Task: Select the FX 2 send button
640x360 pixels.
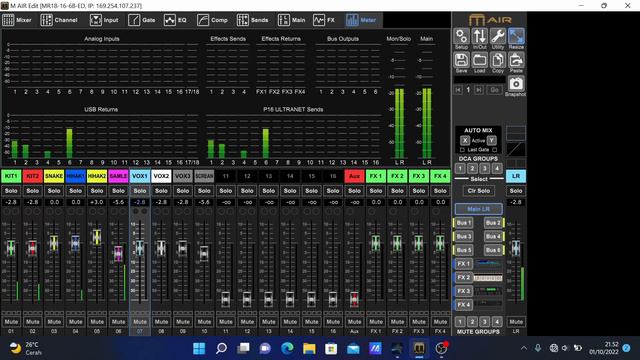Action: click(x=463, y=277)
